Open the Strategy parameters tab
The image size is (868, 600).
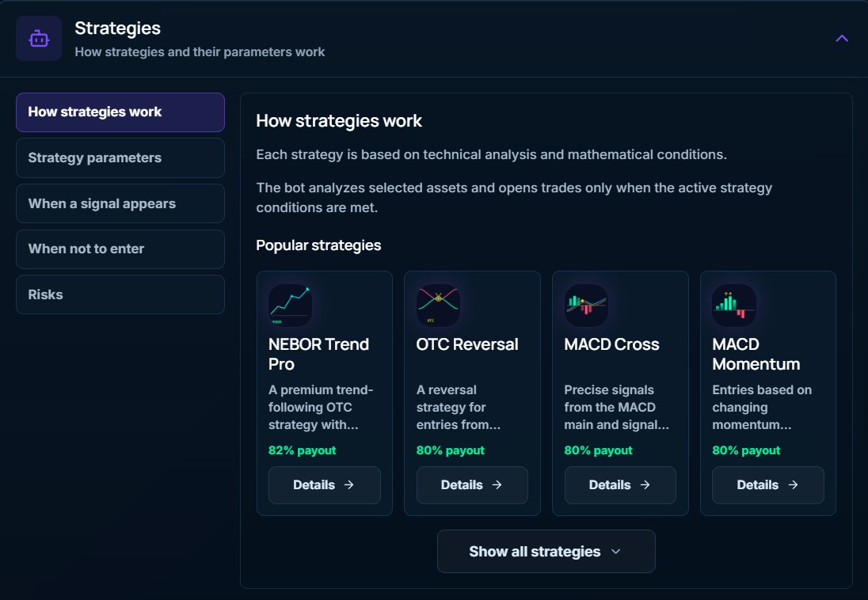tap(120, 158)
